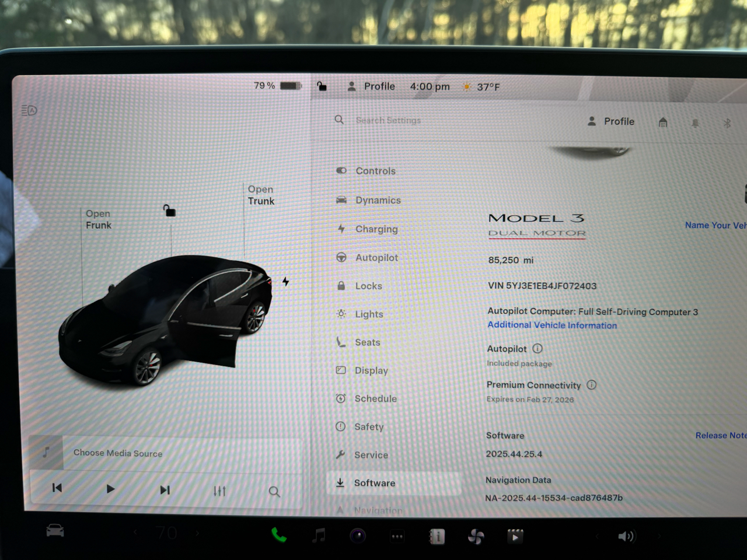Open the Release Notes link
Viewport: 747px width, 560px height.
point(721,435)
